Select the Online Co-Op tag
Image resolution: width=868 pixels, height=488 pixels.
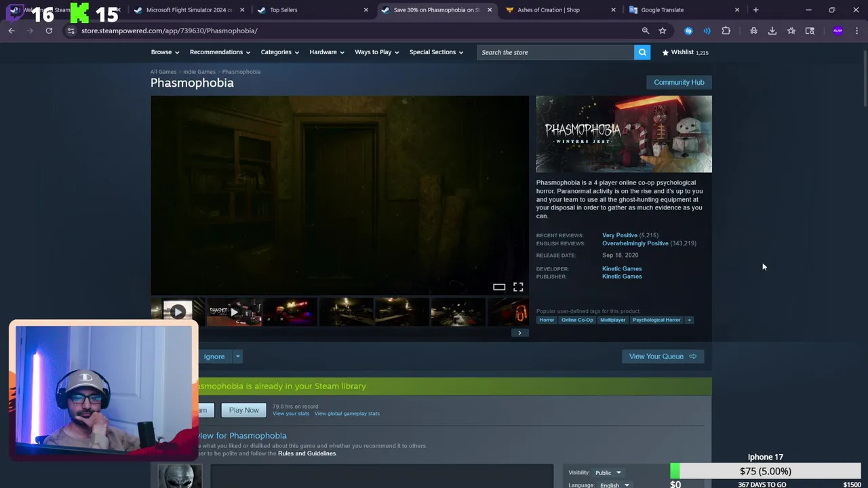tap(577, 320)
